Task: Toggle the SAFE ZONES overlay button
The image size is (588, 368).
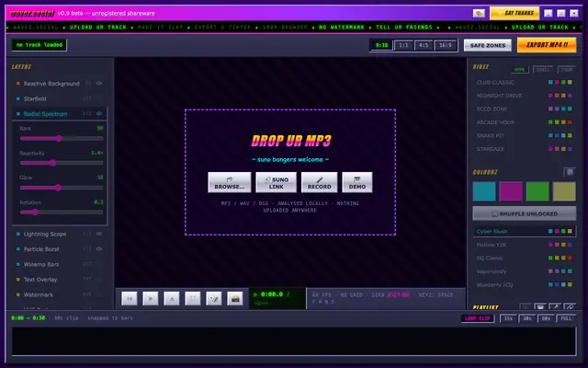Action: click(x=488, y=45)
